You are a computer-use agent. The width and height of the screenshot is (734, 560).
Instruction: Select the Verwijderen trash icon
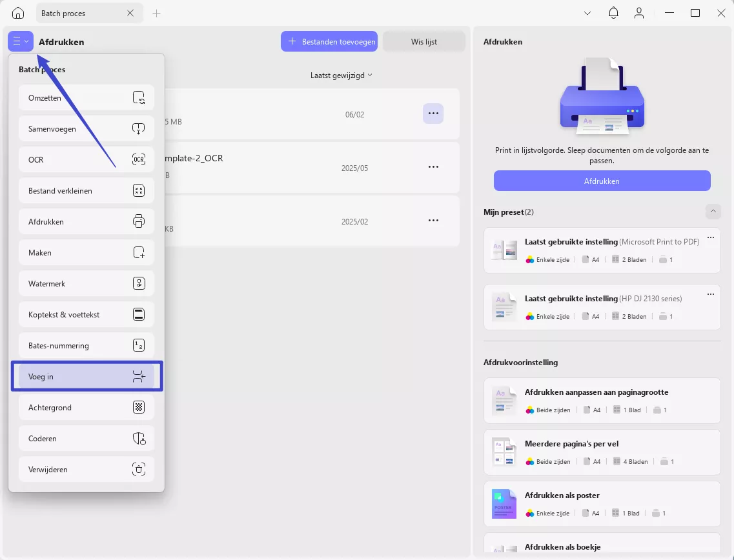(139, 469)
